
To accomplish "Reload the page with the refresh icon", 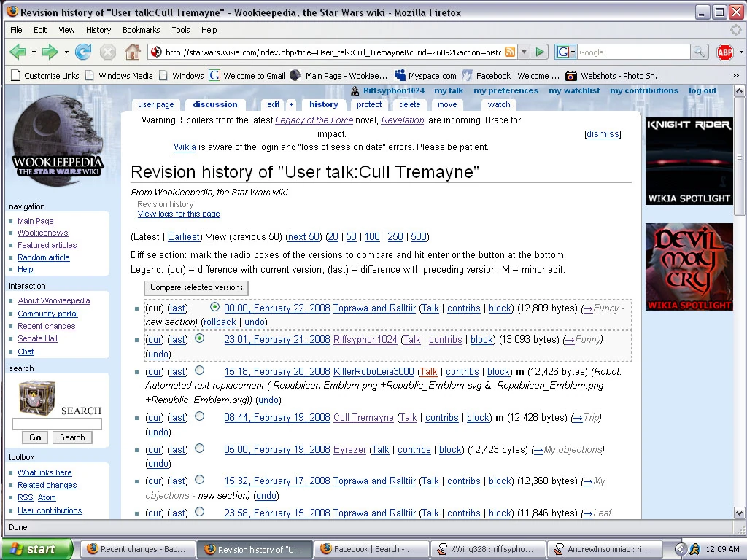I will click(83, 52).
